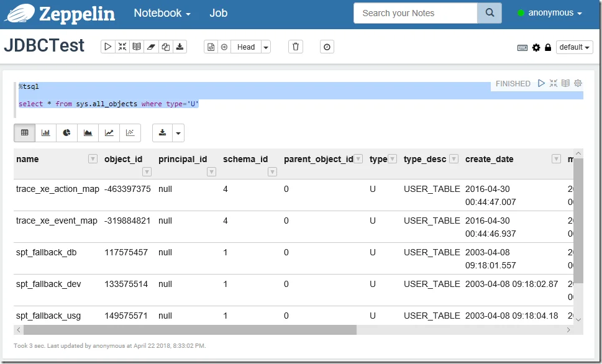Toggle the bar chart visualization
Screen dimensions: 602x364
(45, 132)
